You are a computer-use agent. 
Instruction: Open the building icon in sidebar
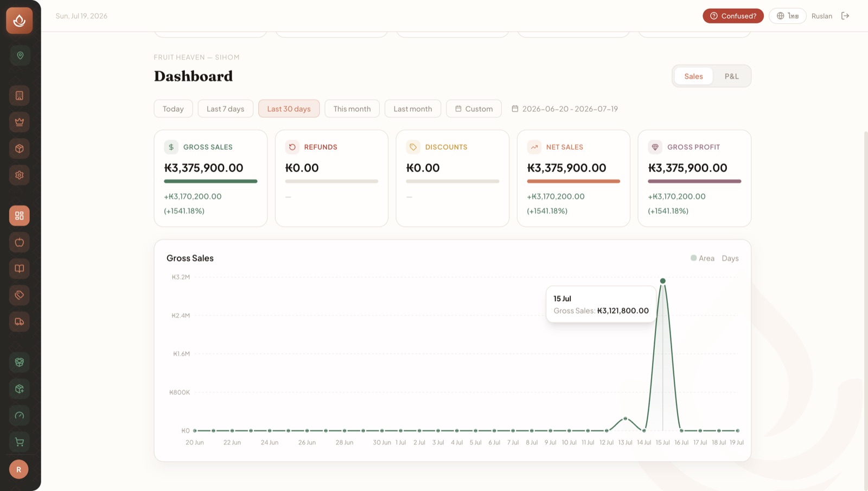coord(20,95)
